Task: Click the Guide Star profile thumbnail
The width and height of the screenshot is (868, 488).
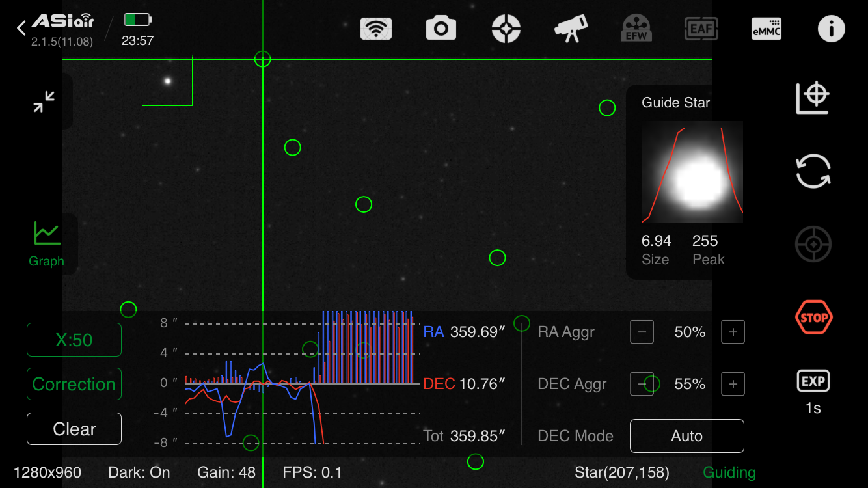Action: 692,172
